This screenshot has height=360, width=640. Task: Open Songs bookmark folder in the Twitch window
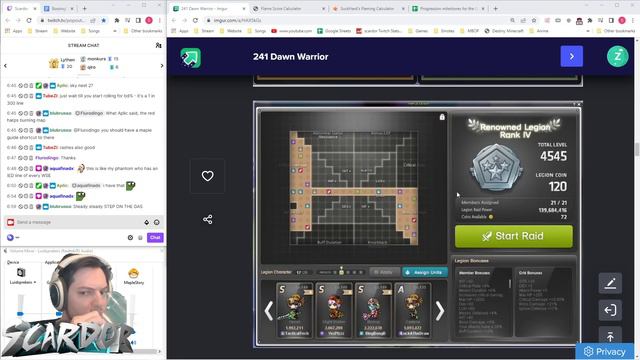tap(91, 31)
